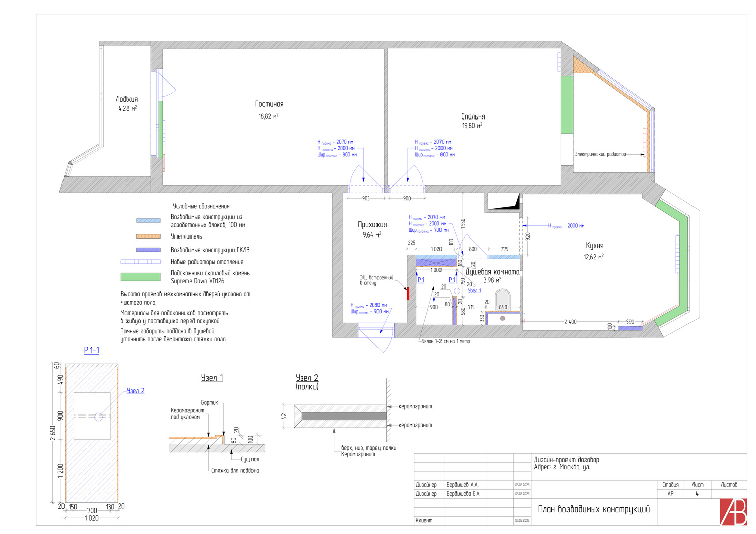Click the red electrical panel marker in hallway

(408, 293)
